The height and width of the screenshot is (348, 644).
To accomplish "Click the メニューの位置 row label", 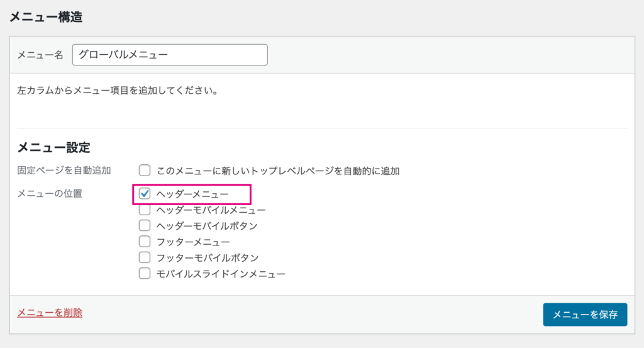I will [50, 194].
